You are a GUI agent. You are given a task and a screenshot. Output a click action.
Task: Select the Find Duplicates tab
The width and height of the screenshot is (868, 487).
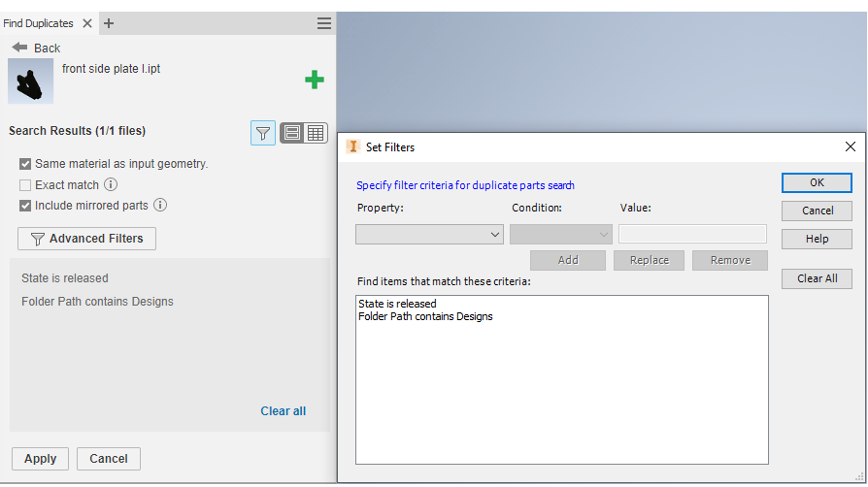[38, 23]
